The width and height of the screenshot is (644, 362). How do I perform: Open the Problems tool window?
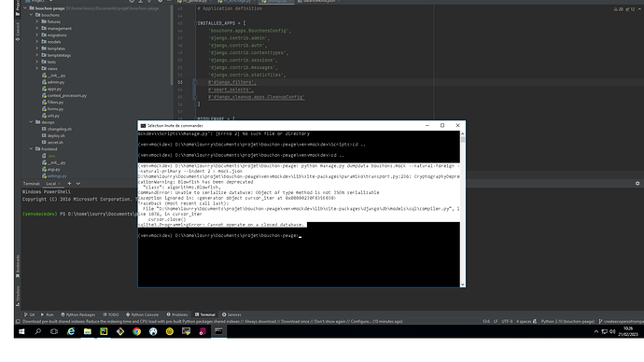(177, 314)
